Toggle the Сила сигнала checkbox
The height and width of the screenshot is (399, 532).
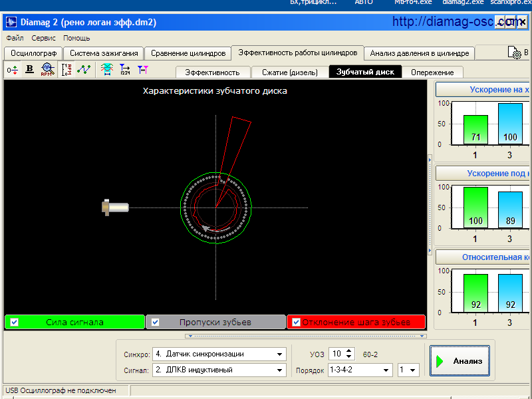pos(14,322)
